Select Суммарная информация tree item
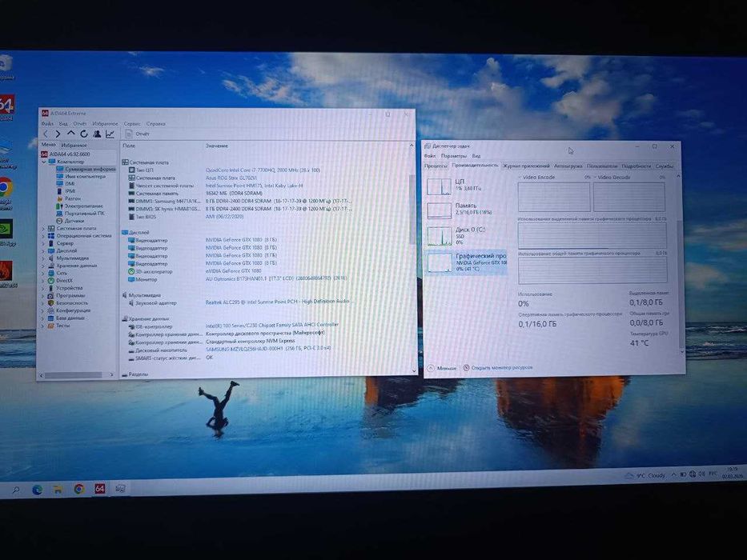The image size is (747, 560). (x=86, y=169)
